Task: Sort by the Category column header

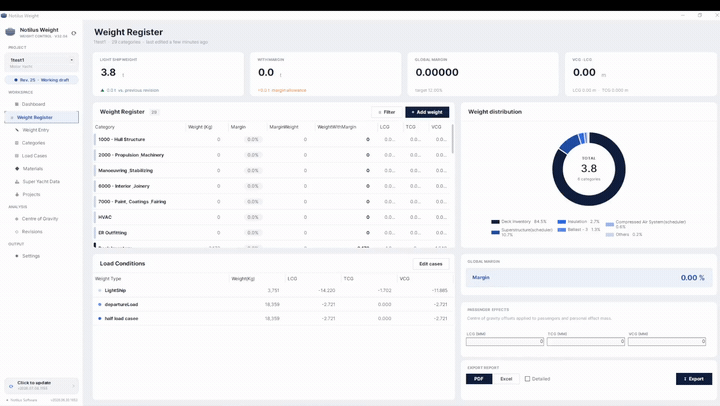Action: coord(105,127)
